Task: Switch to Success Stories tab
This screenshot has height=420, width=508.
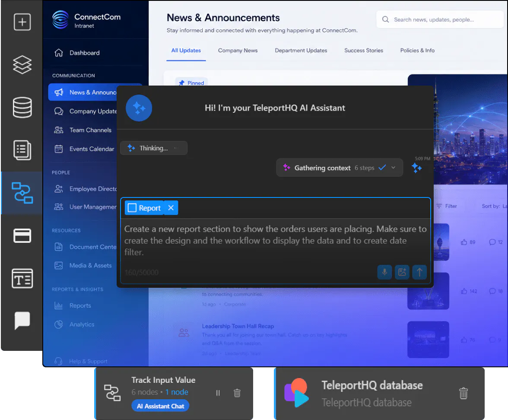Action: pos(364,51)
